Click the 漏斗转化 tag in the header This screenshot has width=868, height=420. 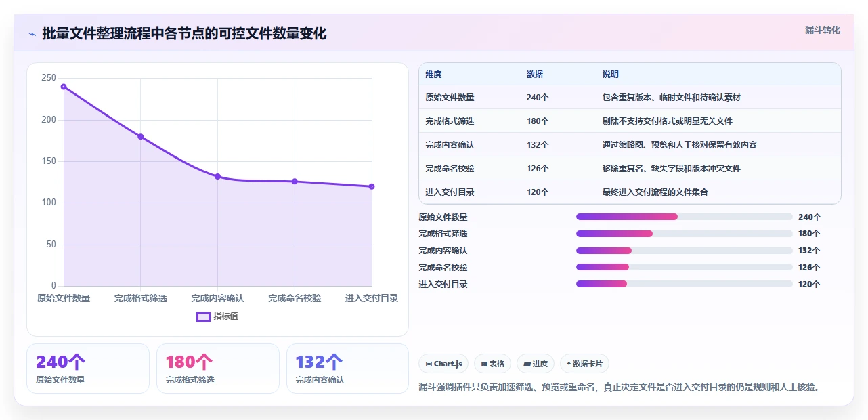click(823, 30)
